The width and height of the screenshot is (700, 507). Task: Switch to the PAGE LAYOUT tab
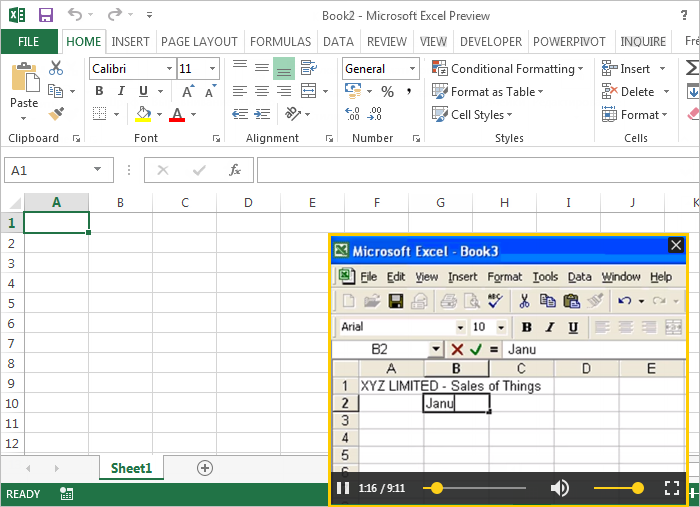point(199,42)
